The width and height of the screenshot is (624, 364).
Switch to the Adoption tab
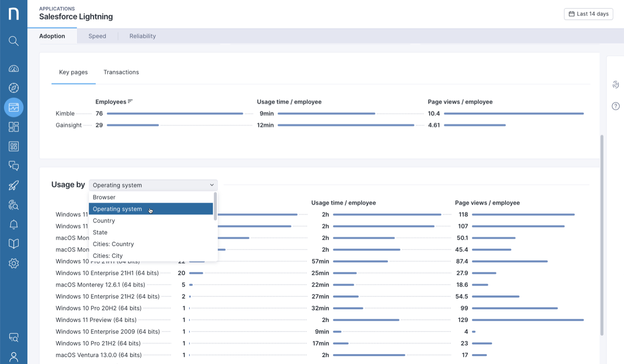point(52,36)
